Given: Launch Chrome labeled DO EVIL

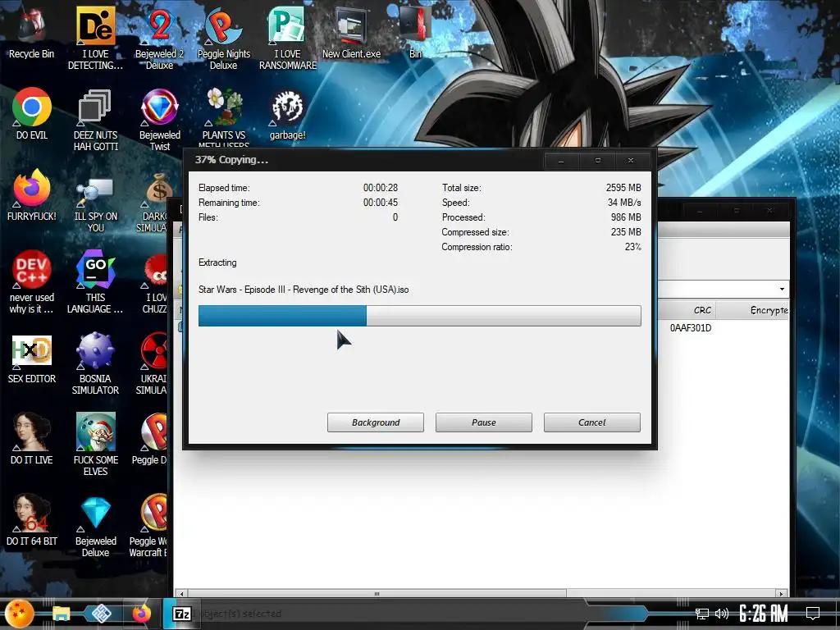Looking at the screenshot, I should [32, 113].
